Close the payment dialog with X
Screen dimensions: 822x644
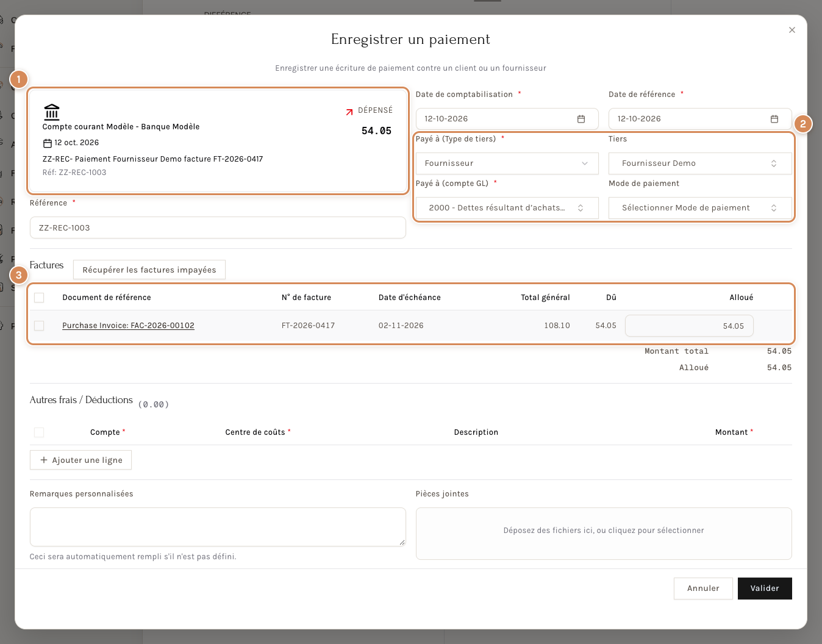(792, 30)
